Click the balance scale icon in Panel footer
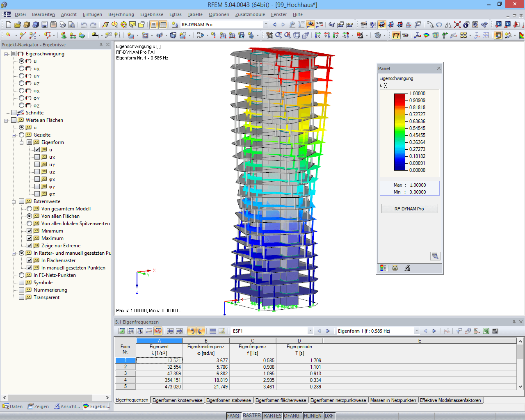Viewport: 525px width, 420px height. [395, 268]
